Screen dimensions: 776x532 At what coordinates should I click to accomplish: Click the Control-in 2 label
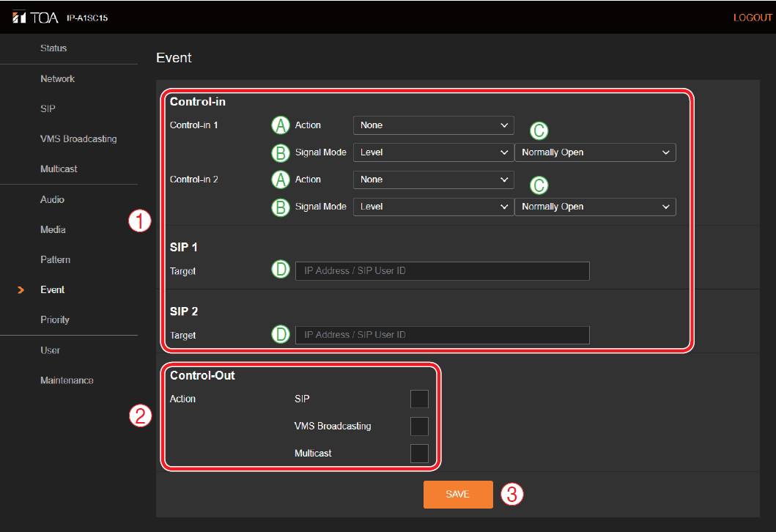194,180
